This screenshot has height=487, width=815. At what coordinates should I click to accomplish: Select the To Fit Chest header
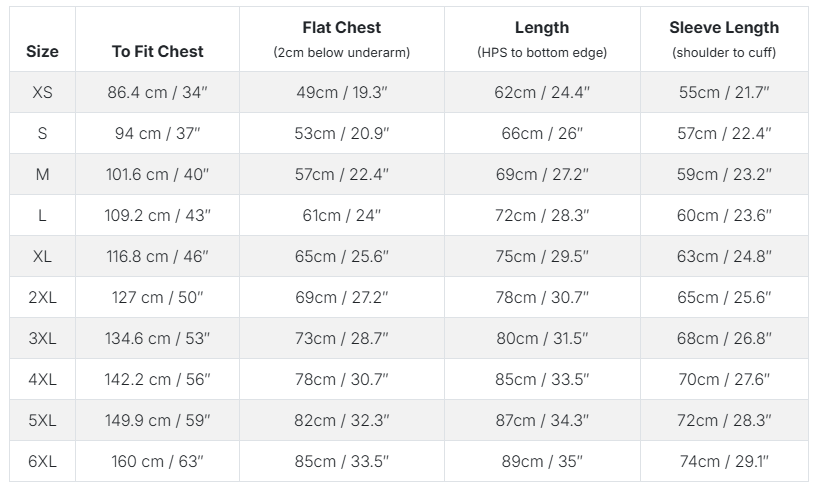click(157, 51)
